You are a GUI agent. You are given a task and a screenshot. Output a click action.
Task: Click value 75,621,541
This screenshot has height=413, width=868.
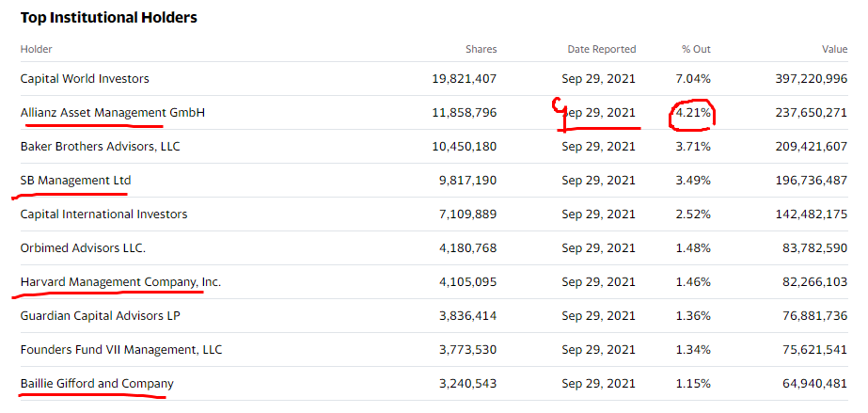tap(814, 350)
